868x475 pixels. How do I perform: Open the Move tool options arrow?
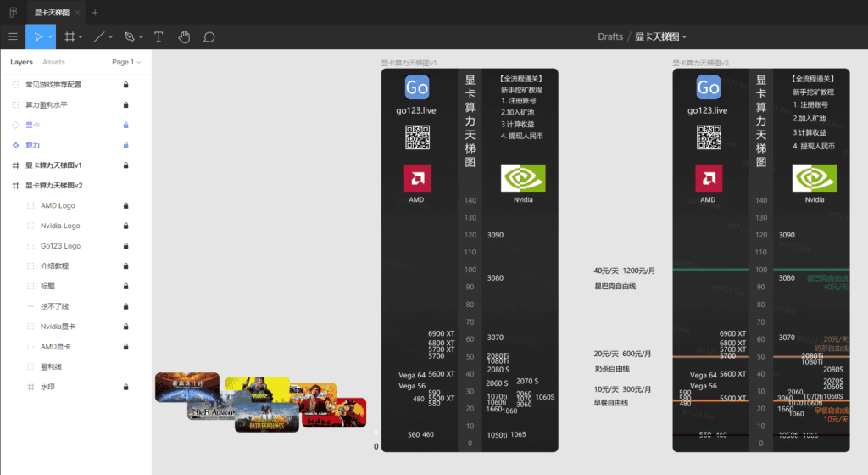pos(50,37)
